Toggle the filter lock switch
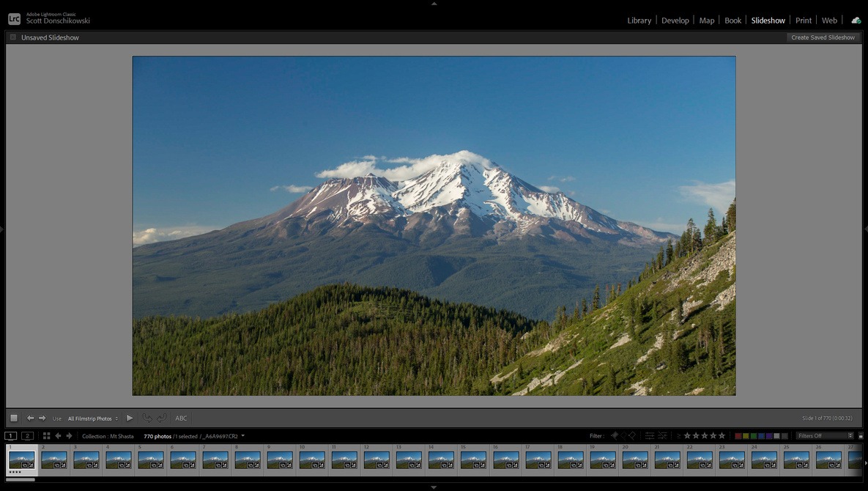Image resolution: width=868 pixels, height=491 pixels. [861, 436]
